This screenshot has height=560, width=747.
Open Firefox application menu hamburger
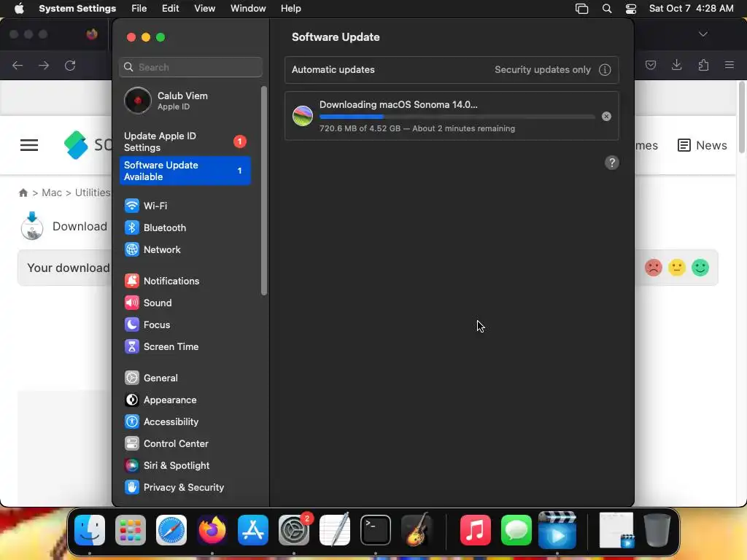(x=729, y=65)
